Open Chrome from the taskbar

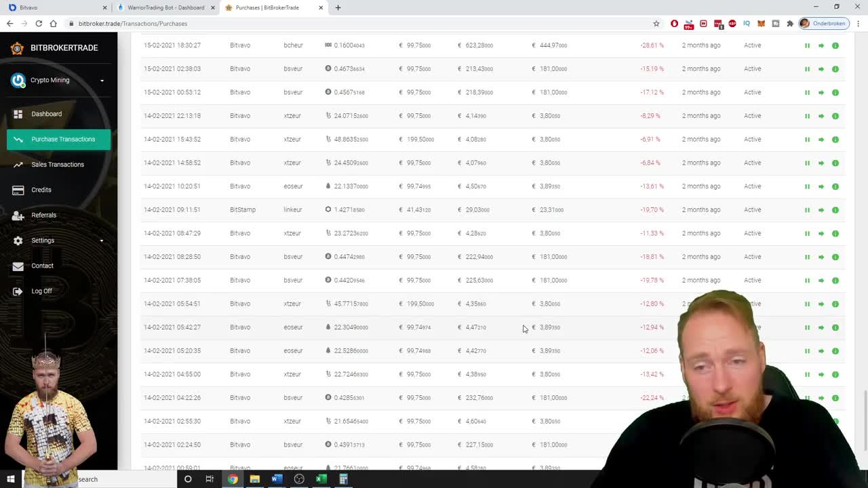coord(233,479)
